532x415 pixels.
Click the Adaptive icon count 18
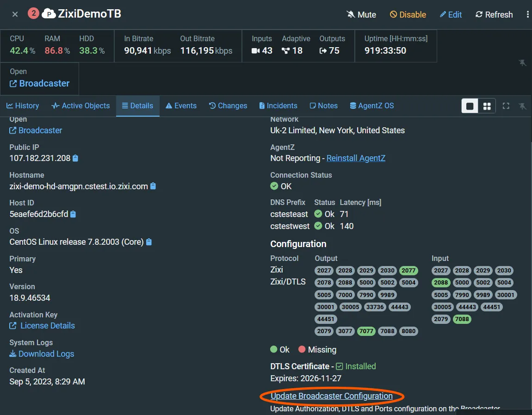point(292,51)
